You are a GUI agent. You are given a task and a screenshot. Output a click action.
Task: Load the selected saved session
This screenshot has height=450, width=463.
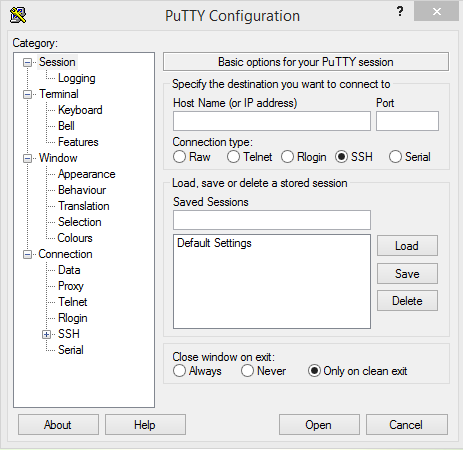[x=407, y=246]
